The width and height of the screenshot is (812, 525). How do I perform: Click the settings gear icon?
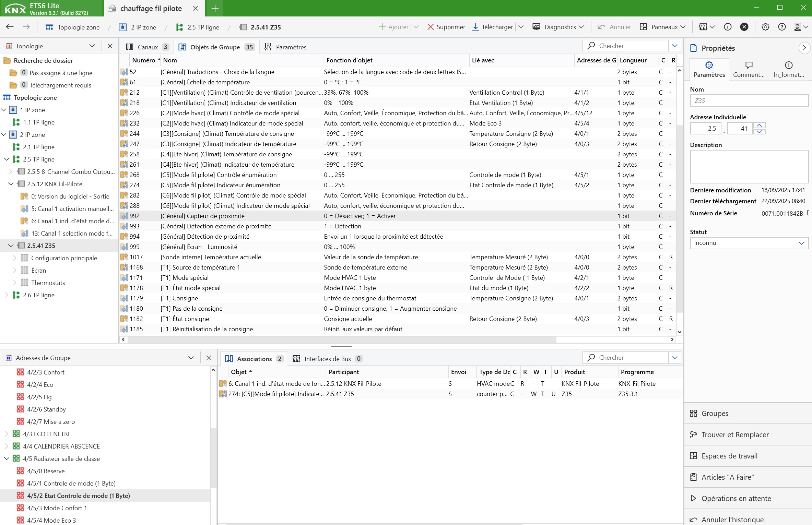click(765, 27)
